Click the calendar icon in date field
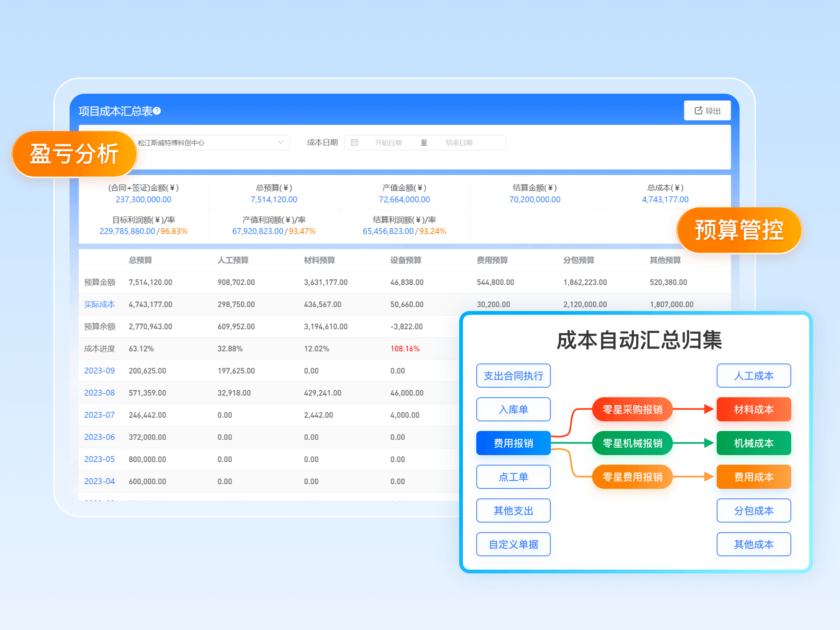Image resolution: width=840 pixels, height=630 pixels. pos(355,142)
